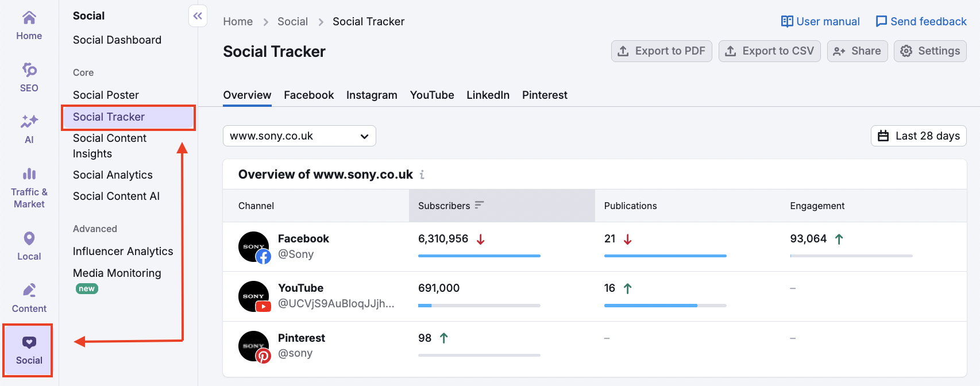Open the Local toolkit icon
The image size is (980, 386).
click(x=29, y=246)
